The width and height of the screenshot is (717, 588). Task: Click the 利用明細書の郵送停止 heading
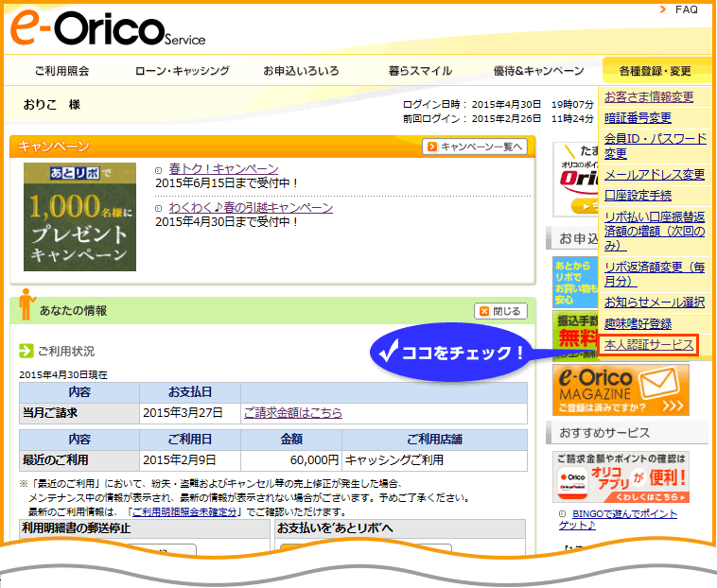click(x=76, y=528)
